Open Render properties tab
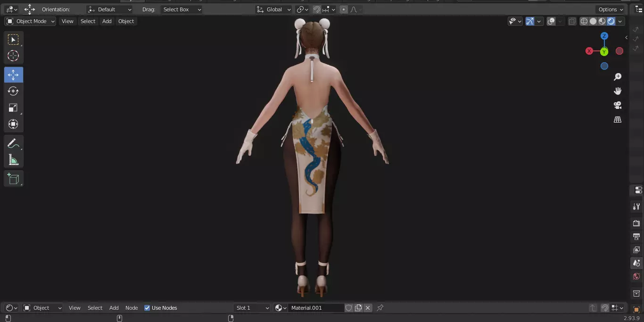Screen dimensions: 644x322 (x=636, y=223)
